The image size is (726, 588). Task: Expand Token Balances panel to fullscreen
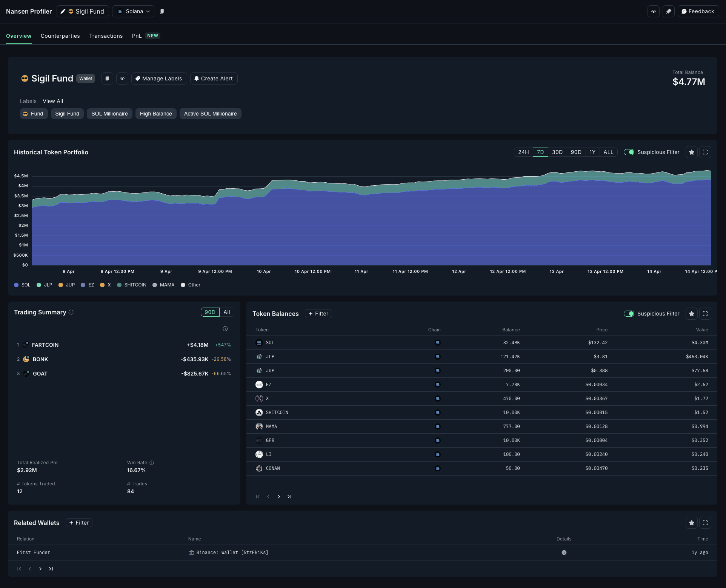[705, 314]
